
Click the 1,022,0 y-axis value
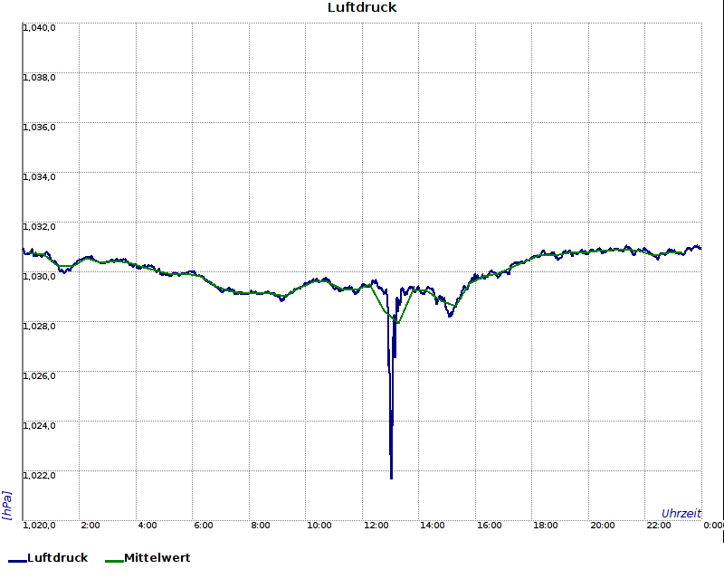point(39,476)
